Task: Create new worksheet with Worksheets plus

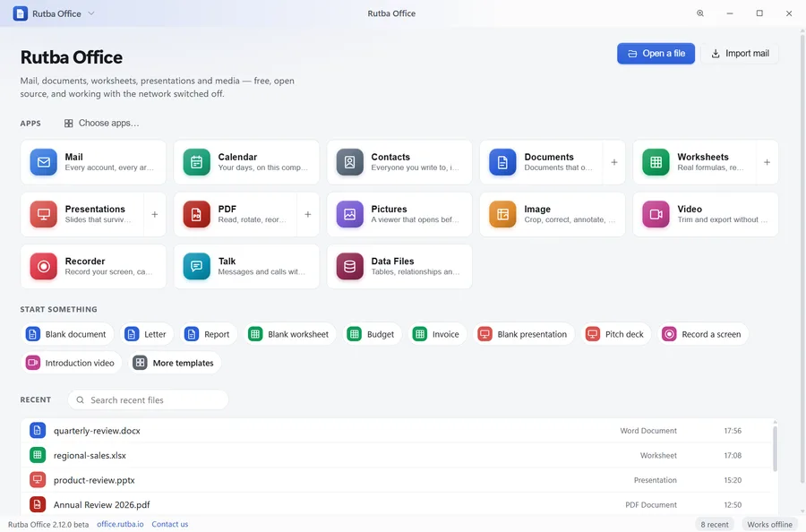Action: click(767, 162)
